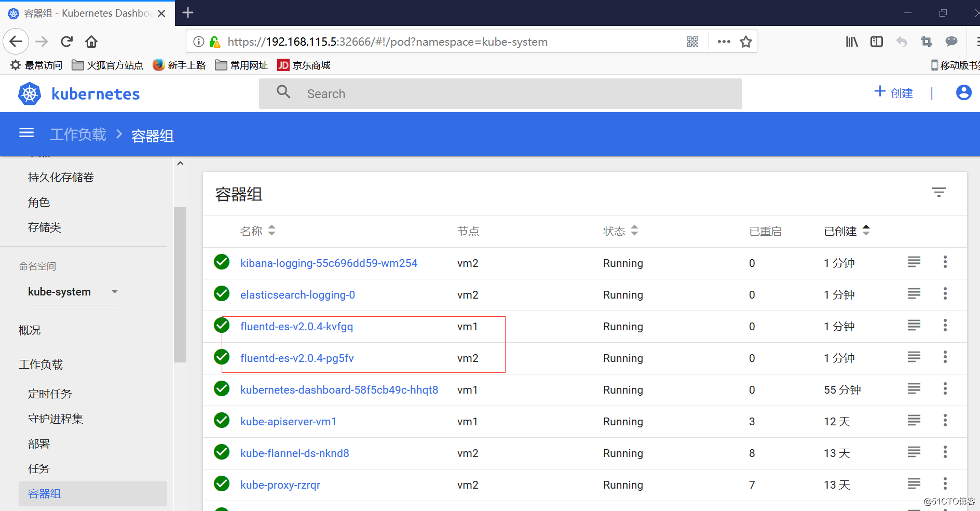
Task: Open 守护进程集 in the sidebar
Action: [56, 419]
